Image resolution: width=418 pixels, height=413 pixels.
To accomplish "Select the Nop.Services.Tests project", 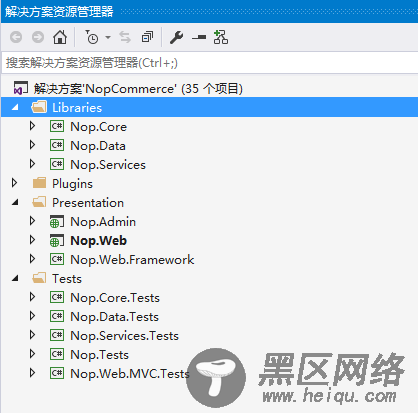I will (124, 336).
